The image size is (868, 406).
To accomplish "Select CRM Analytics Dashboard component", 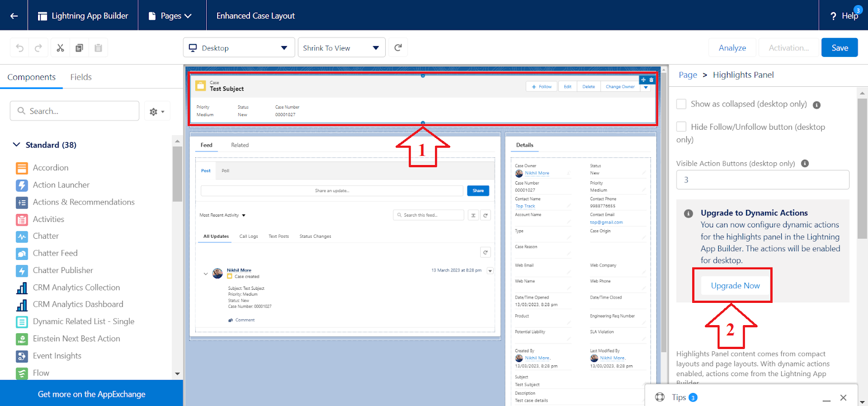I will 78,304.
